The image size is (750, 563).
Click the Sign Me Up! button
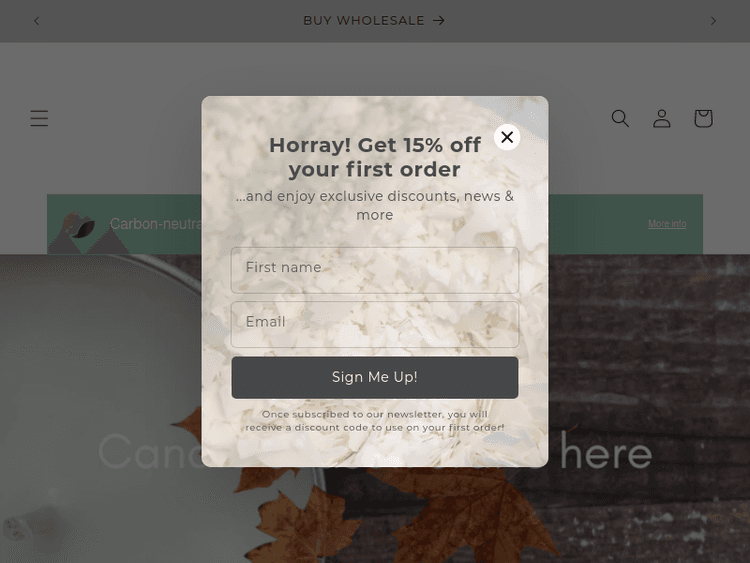coord(375,377)
